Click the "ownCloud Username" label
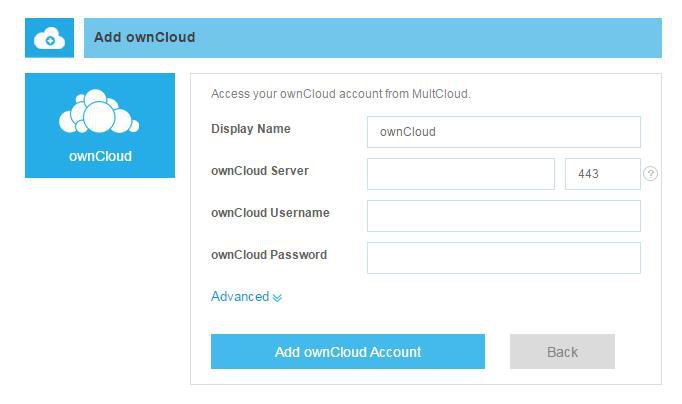This screenshot has width=682, height=404. tap(270, 213)
